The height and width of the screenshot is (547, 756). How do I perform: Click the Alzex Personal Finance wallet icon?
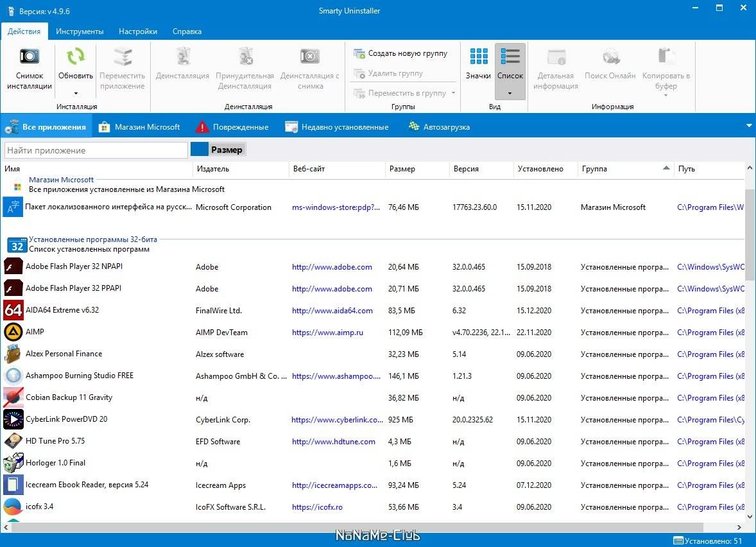pos(13,354)
